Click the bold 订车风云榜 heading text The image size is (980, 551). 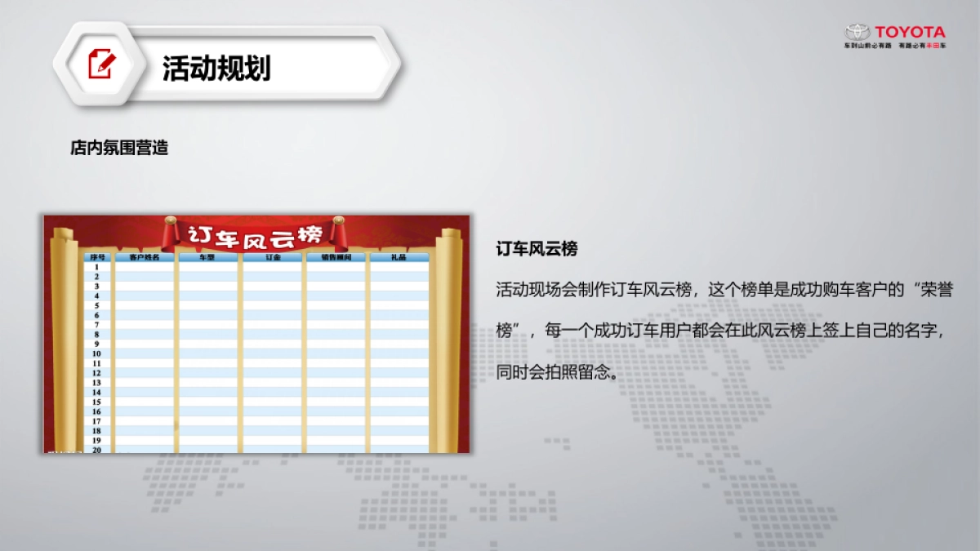(x=535, y=245)
